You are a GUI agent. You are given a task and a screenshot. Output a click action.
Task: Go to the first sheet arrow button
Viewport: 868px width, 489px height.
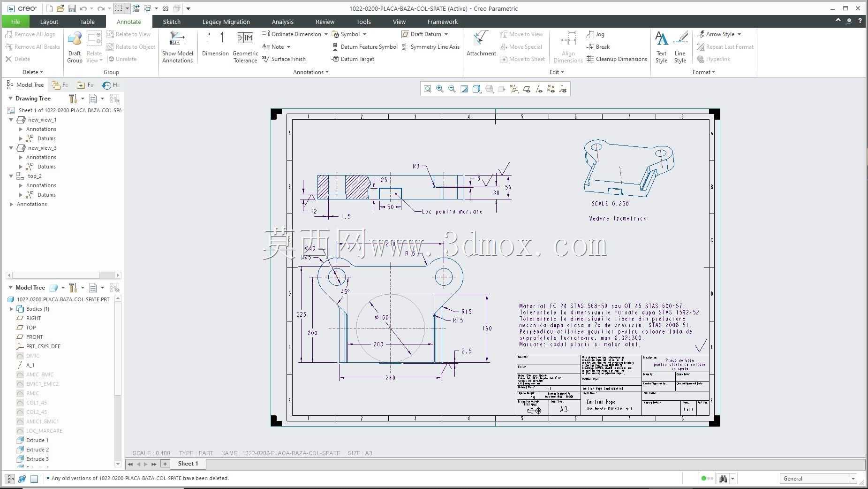point(130,464)
